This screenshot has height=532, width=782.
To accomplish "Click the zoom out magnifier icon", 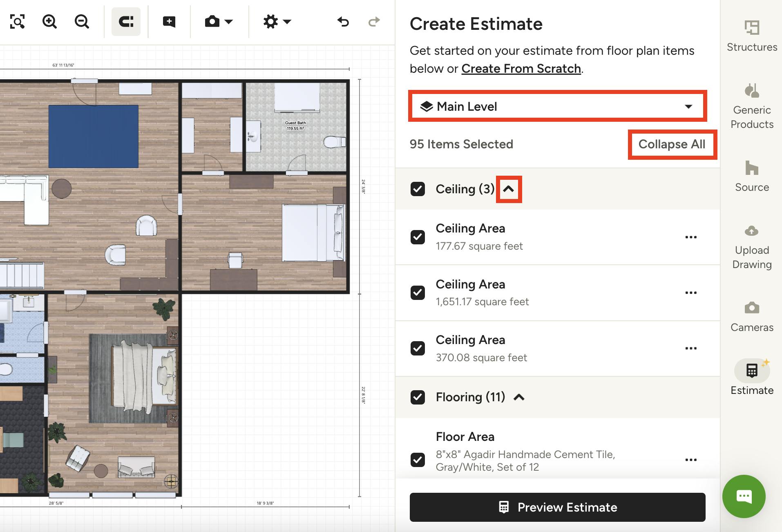I will point(81,22).
